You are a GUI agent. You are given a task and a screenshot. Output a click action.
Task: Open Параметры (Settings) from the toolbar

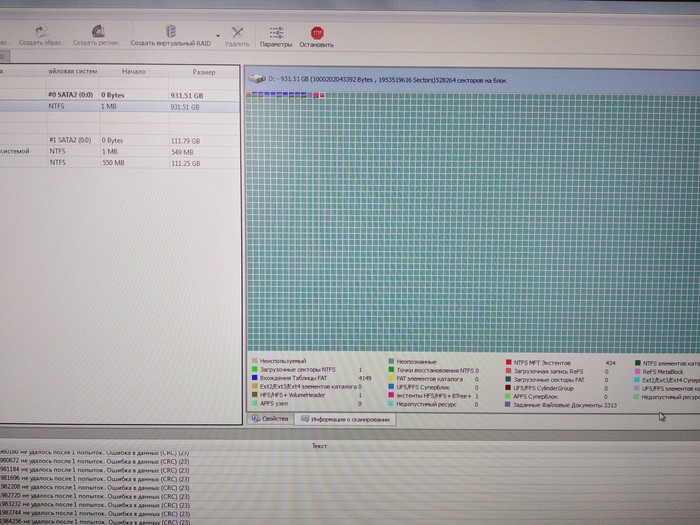276,33
